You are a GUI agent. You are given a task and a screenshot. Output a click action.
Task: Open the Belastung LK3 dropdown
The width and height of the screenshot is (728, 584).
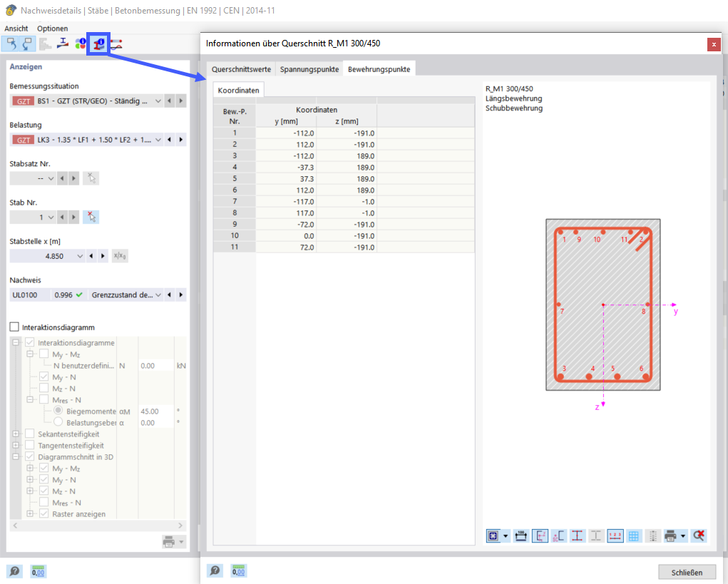click(158, 140)
